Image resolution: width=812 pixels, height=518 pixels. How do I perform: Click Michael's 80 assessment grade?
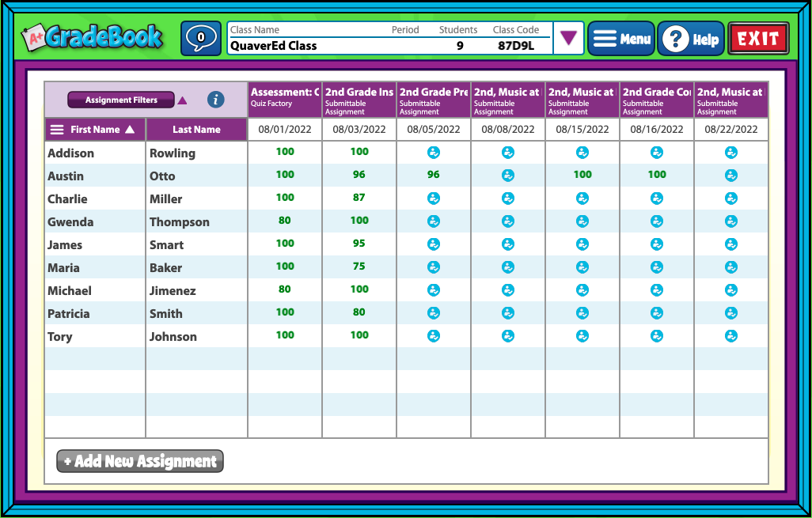[285, 289]
